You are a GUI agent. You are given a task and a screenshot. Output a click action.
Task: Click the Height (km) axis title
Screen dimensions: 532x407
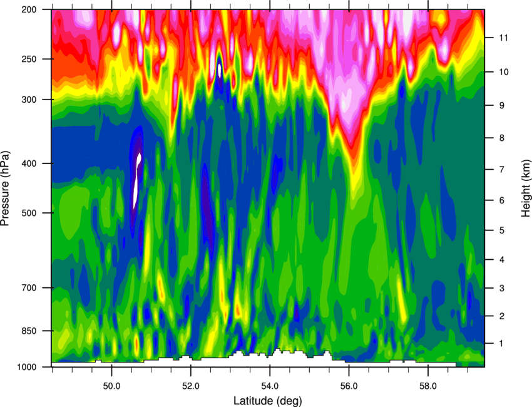click(x=526, y=188)
